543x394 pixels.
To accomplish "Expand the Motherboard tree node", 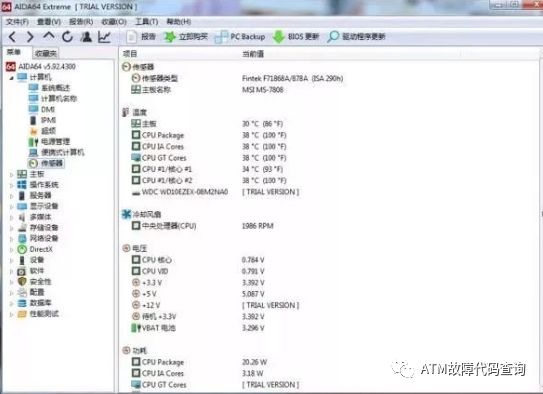I will click(11, 174).
